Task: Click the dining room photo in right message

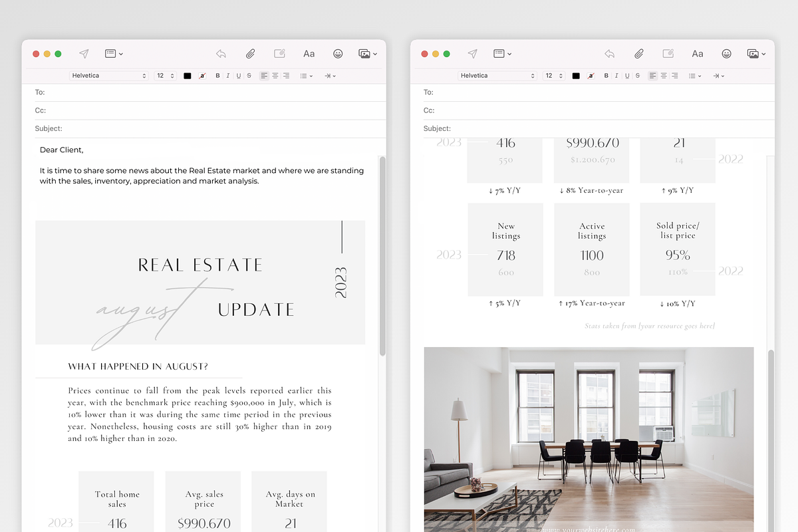Action: [589, 440]
